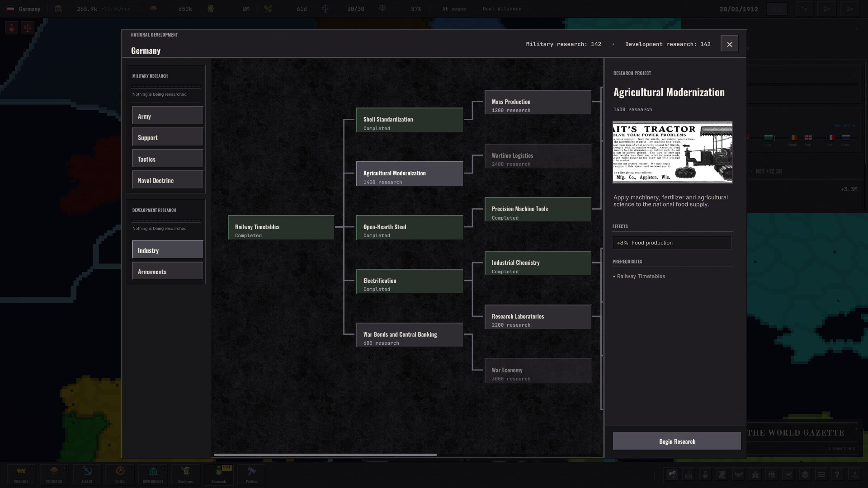This screenshot has width=868, height=488.
Task: Select the Electrification completed node
Action: tap(410, 282)
